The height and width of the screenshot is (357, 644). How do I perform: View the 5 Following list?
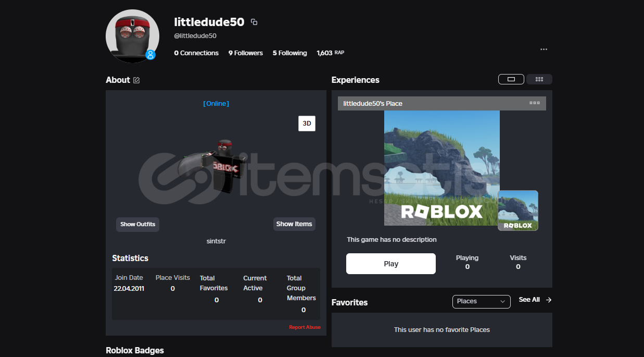pos(290,53)
